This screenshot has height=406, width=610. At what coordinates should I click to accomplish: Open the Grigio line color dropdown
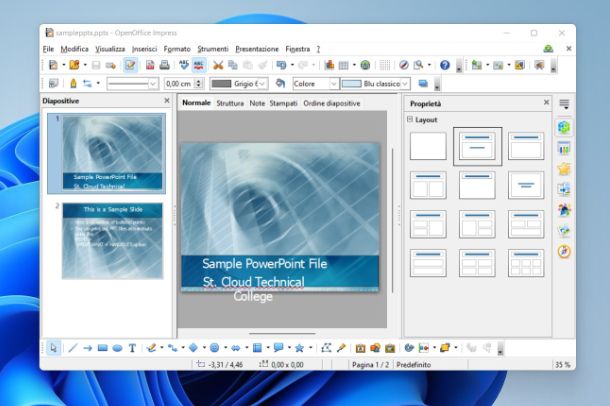coord(263,84)
